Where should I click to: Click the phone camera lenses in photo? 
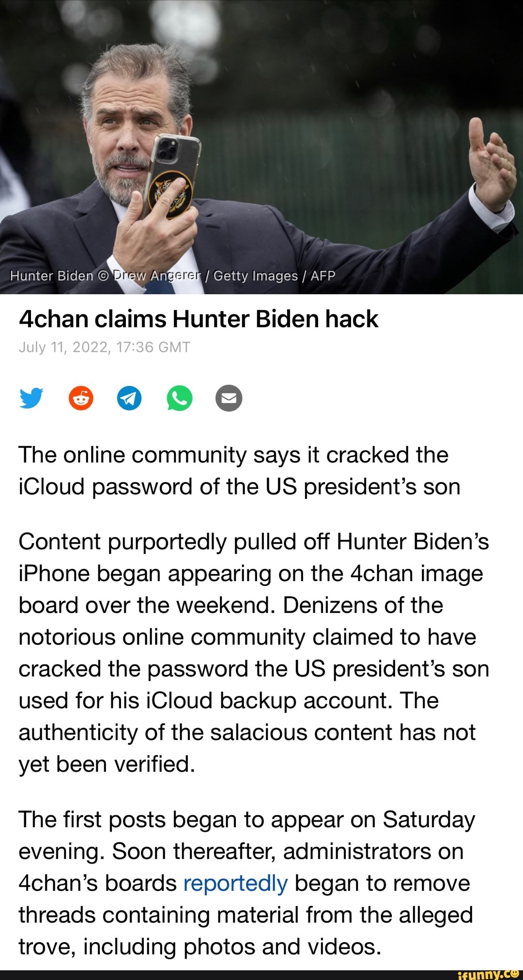tap(167, 148)
